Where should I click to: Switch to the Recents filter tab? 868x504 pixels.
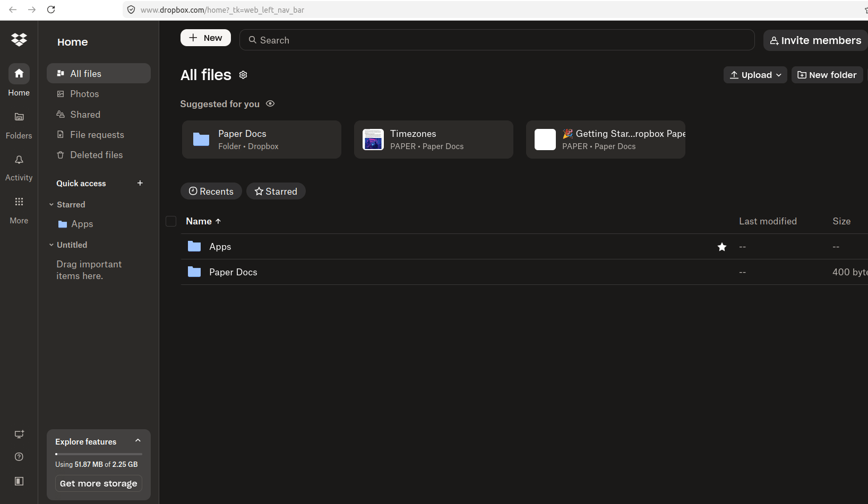211,191
